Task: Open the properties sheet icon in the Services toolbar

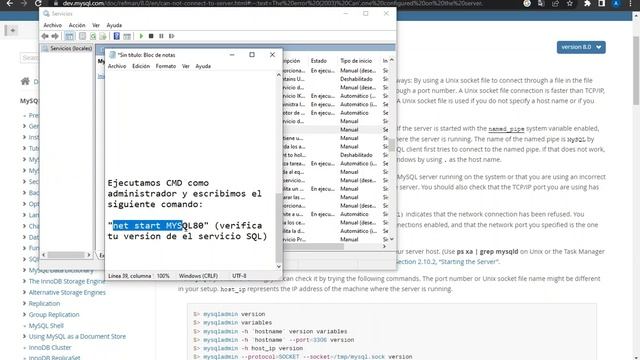Action: pos(82,36)
